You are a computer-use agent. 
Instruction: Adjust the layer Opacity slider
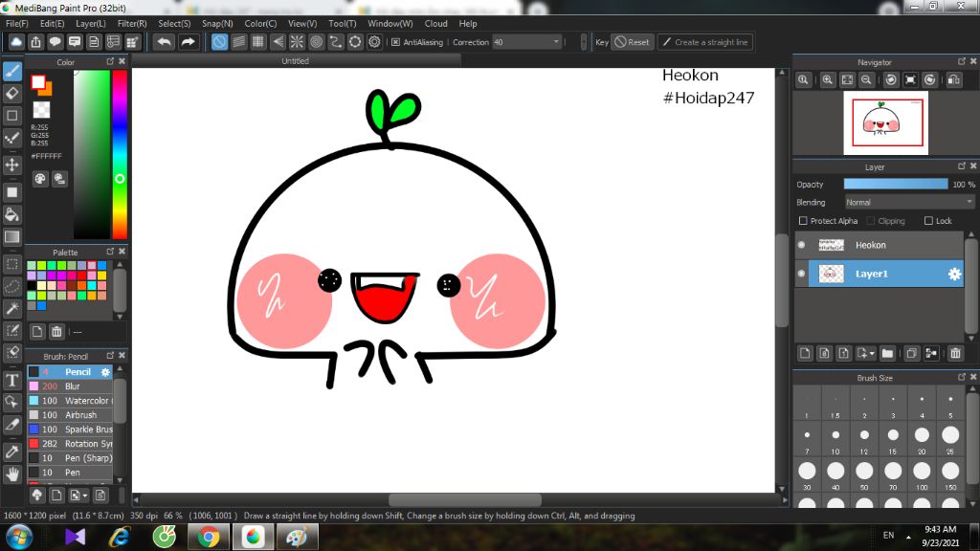coord(896,184)
